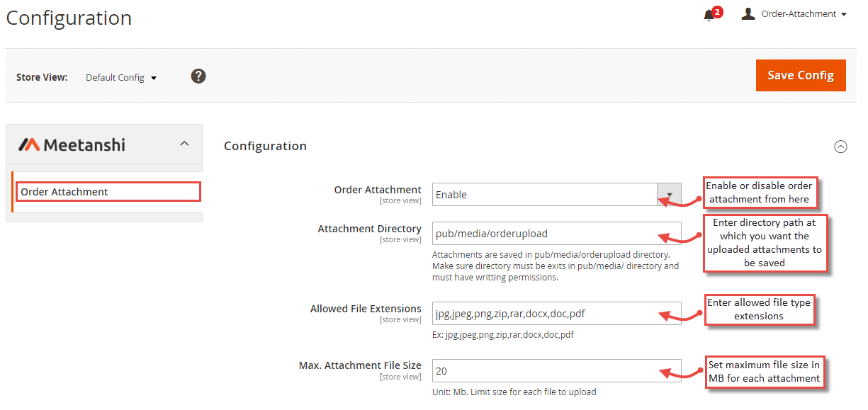The width and height of the screenshot is (868, 410).
Task: Collapse the Meetanshi sidebar panel
Action: 184,142
